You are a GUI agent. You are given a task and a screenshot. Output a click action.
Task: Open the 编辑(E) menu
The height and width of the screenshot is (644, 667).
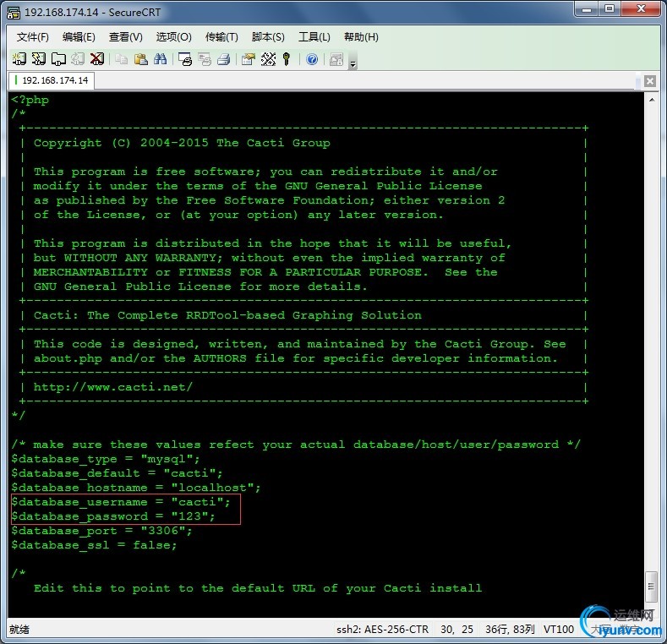[x=79, y=37]
